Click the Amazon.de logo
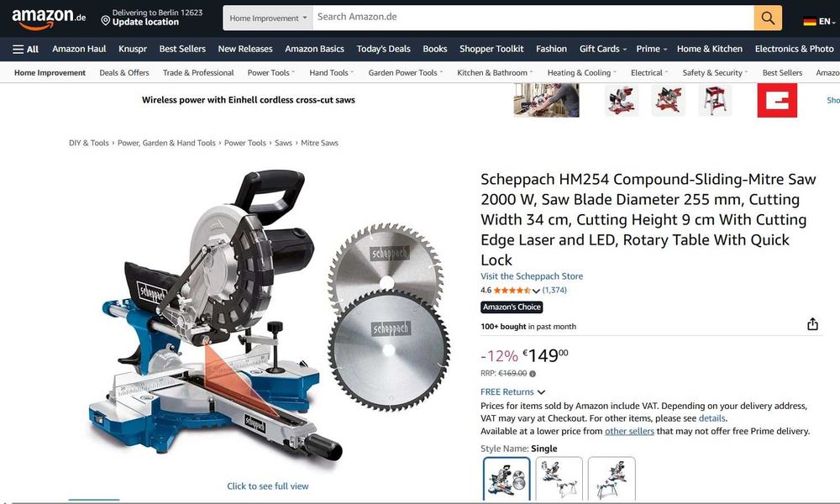The width and height of the screenshot is (840, 504). pos(49,18)
